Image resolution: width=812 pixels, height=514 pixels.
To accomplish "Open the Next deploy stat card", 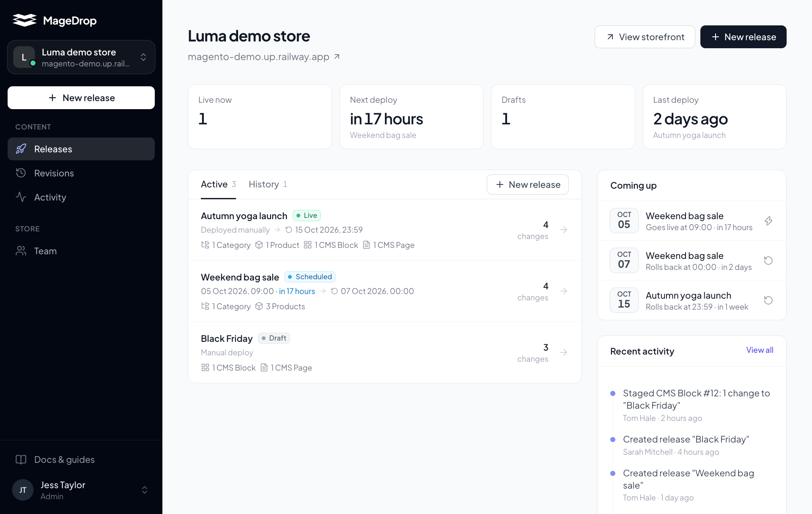I will click(411, 117).
